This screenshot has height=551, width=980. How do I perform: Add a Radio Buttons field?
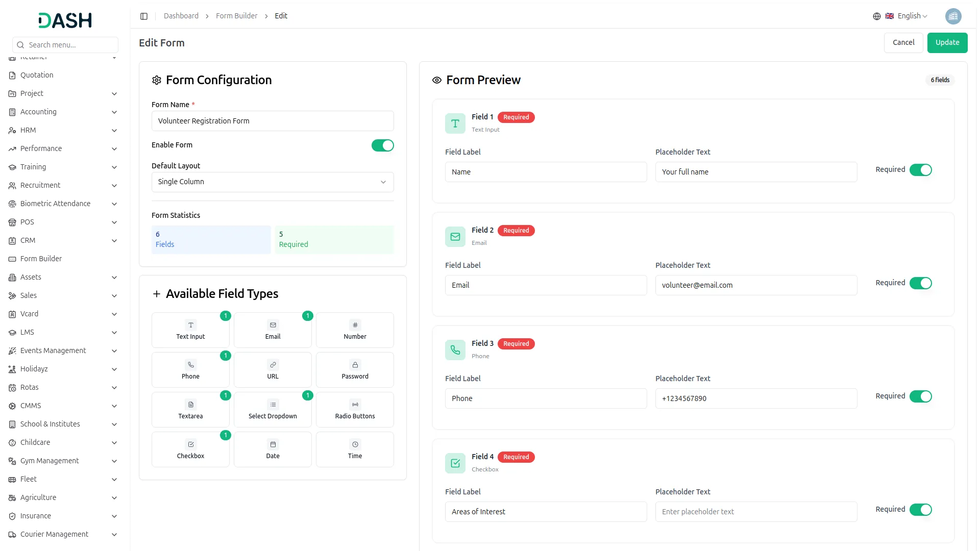point(354,409)
